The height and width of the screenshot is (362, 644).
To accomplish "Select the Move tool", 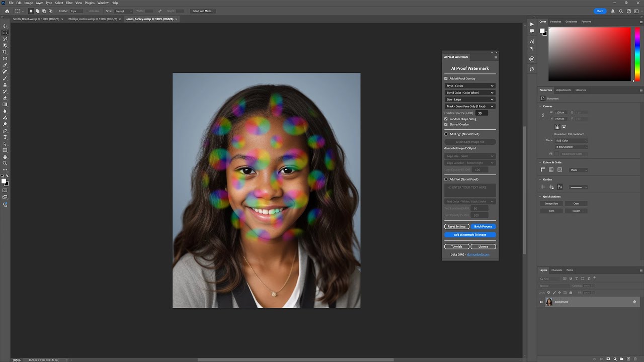I will point(5,26).
